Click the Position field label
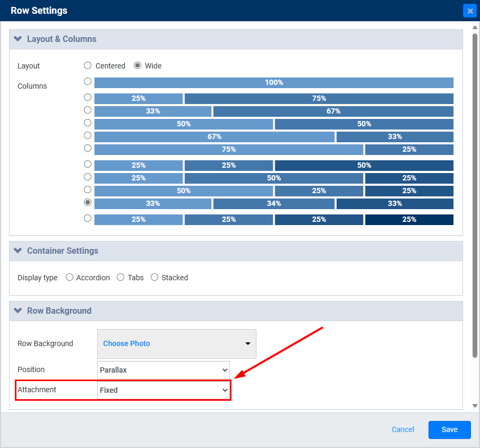This screenshot has height=448, width=480. (x=31, y=369)
